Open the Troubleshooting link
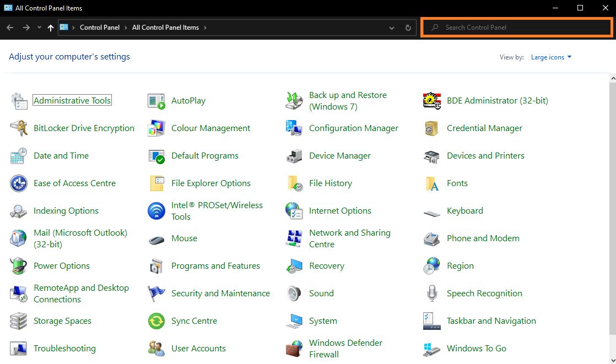 point(65,348)
